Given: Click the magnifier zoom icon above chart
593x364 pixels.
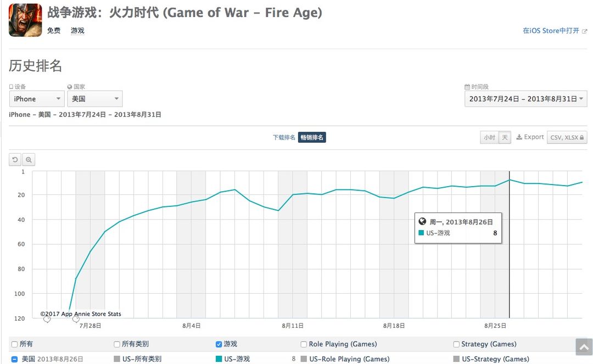Looking at the screenshot, I should pyautogui.click(x=29, y=160).
